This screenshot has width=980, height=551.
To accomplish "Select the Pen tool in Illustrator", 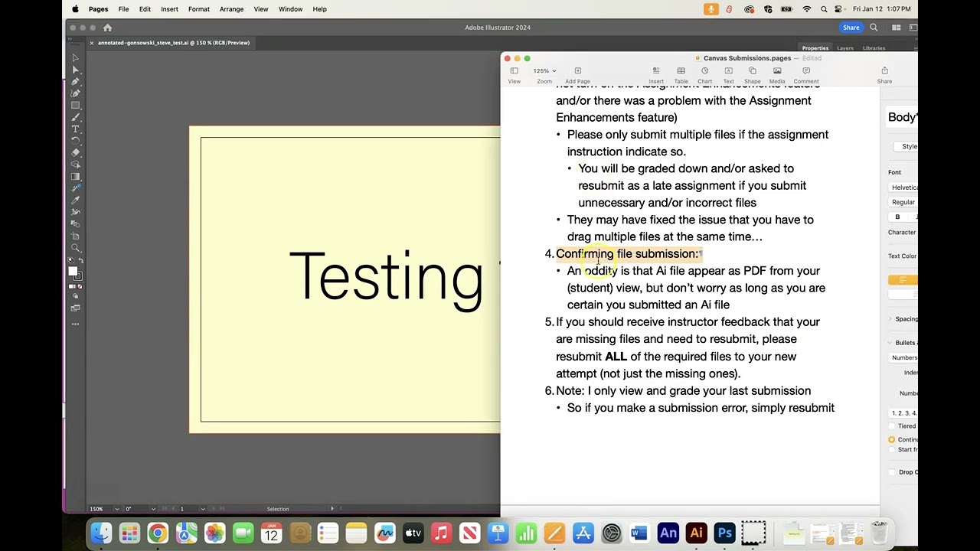I will point(75,81).
